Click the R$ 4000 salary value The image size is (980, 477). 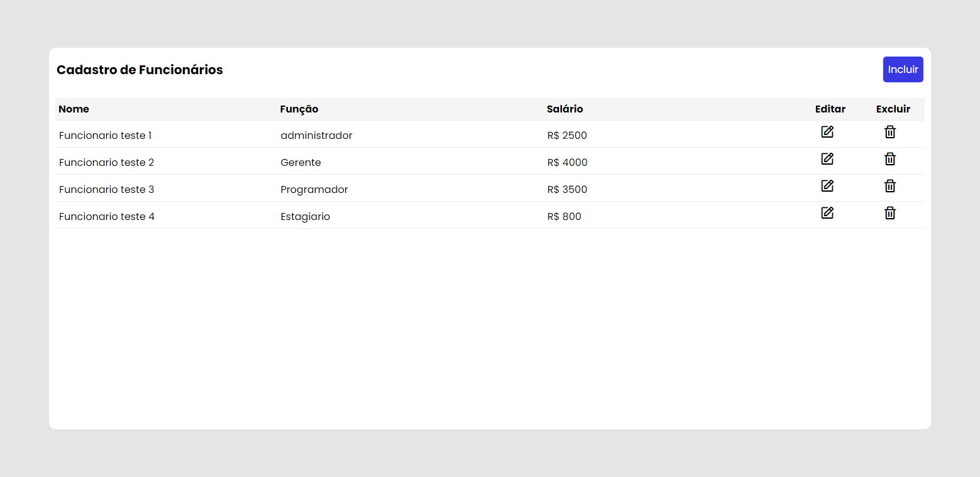pyautogui.click(x=568, y=163)
